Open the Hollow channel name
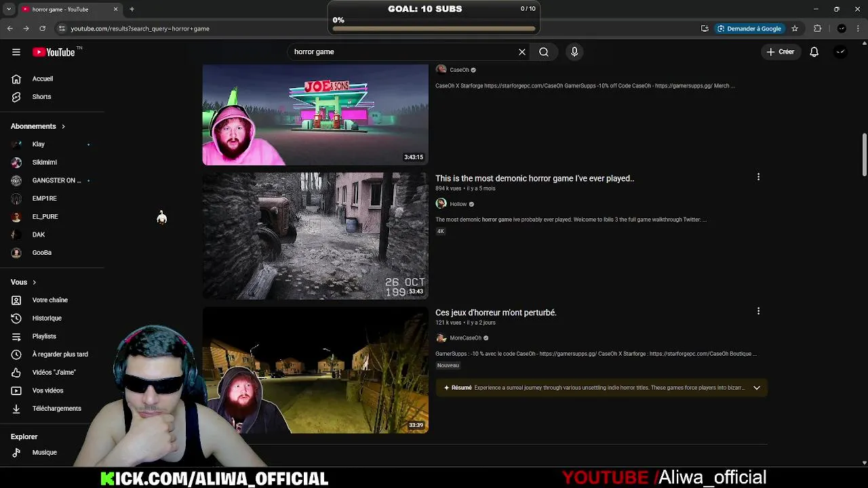This screenshot has width=868, height=488. pos(458,204)
